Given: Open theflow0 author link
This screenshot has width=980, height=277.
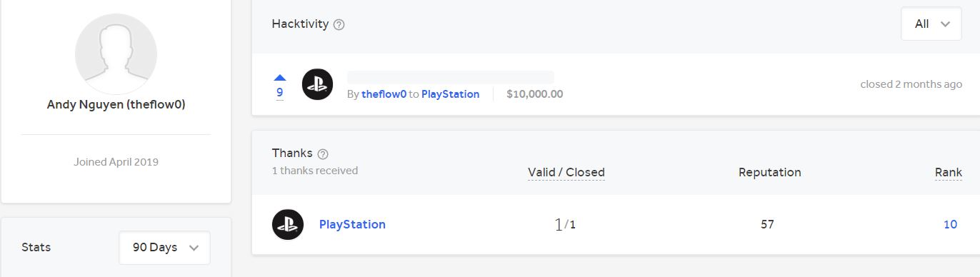Looking at the screenshot, I should tap(384, 94).
